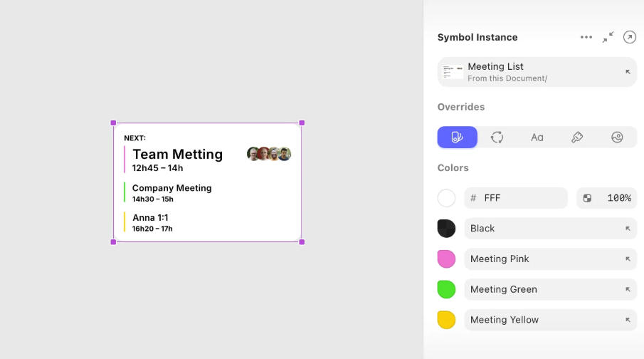Edit the 100% opacity field
The width and height of the screenshot is (644, 359).
tap(606, 198)
